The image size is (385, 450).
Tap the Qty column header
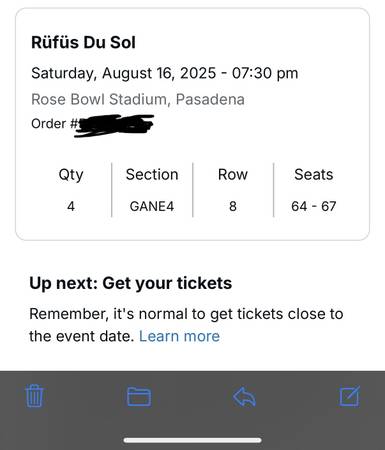[71, 175]
